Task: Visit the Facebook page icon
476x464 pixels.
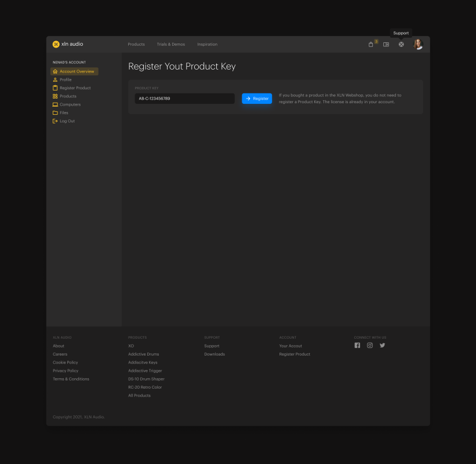Action: tap(357, 345)
